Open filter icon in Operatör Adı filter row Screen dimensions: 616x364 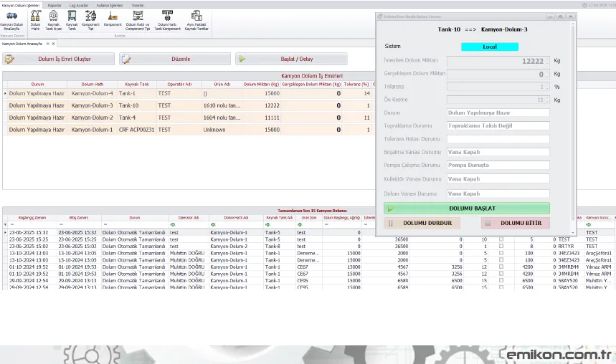tap(172, 224)
